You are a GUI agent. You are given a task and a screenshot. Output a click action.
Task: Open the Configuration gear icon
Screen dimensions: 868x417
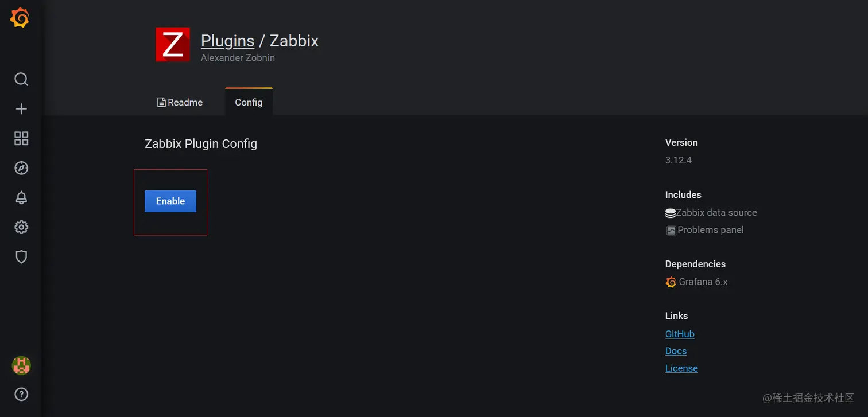click(21, 227)
